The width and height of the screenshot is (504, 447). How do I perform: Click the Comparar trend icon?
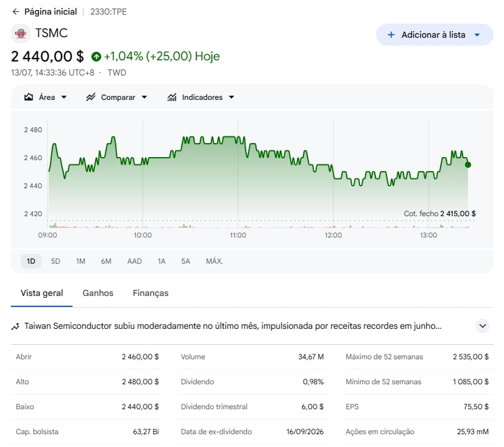point(91,97)
